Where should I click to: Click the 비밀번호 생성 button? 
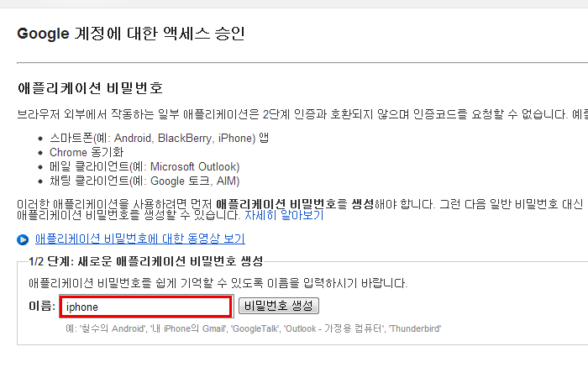tap(279, 306)
